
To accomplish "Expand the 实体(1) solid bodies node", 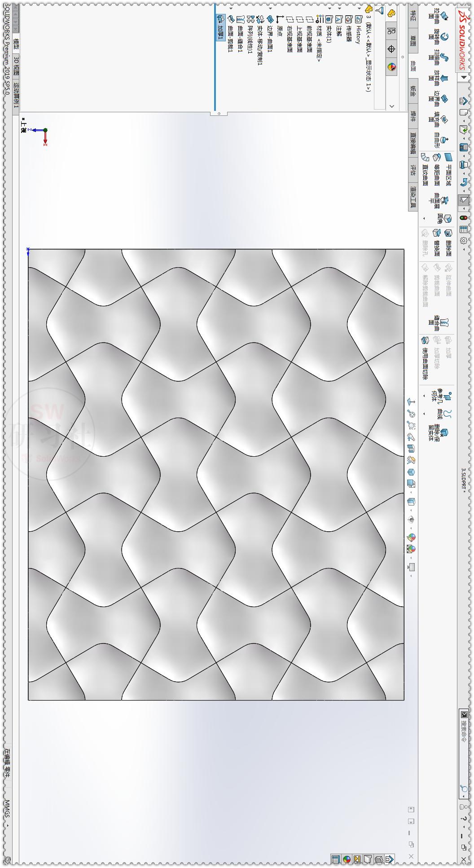I will (329, 8).
